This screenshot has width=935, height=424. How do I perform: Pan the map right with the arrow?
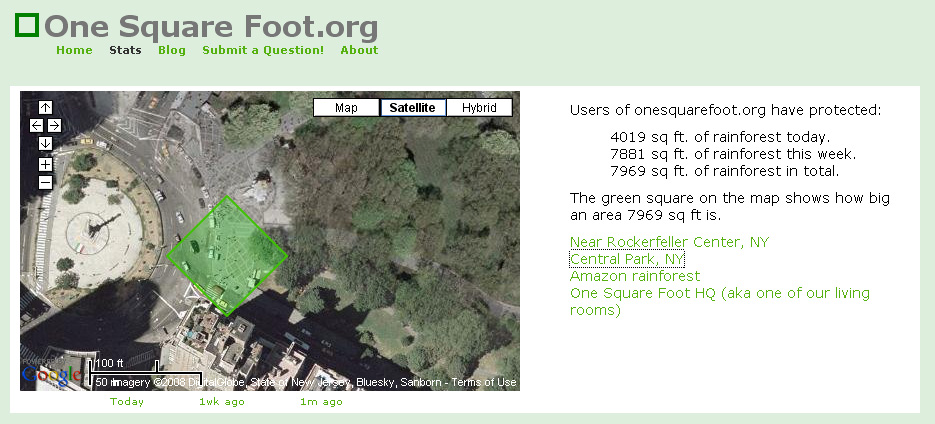(54, 125)
